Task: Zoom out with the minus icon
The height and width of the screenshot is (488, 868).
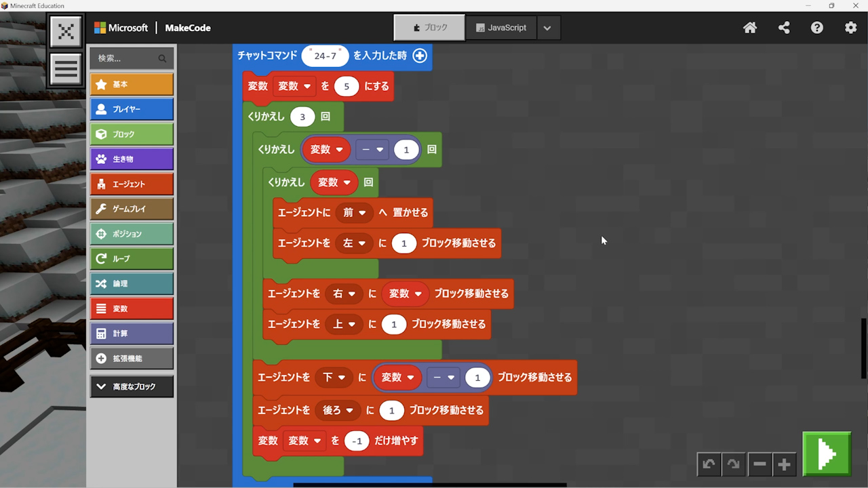Action: tap(759, 464)
